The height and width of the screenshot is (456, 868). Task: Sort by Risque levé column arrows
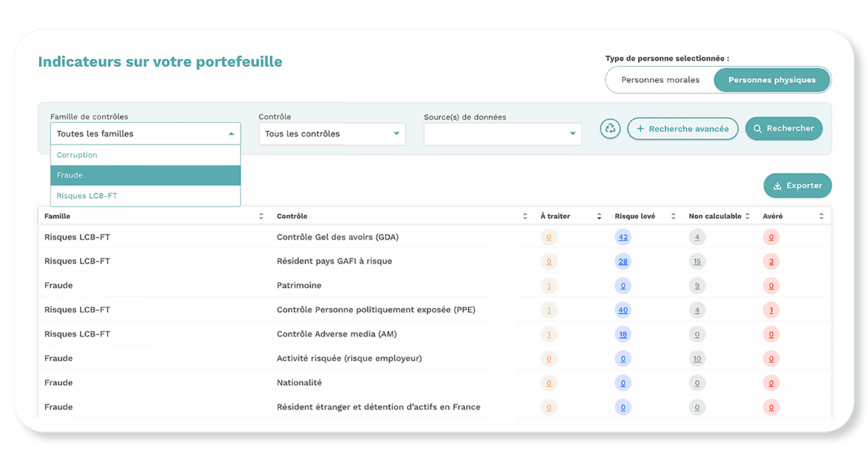673,216
